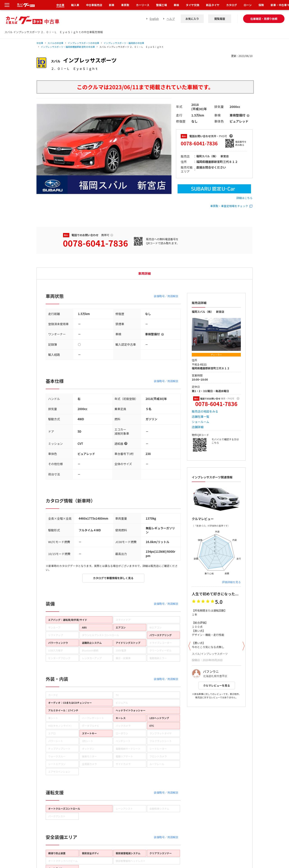Click the reviewer avatar for パフンウニ

[196, 673]
